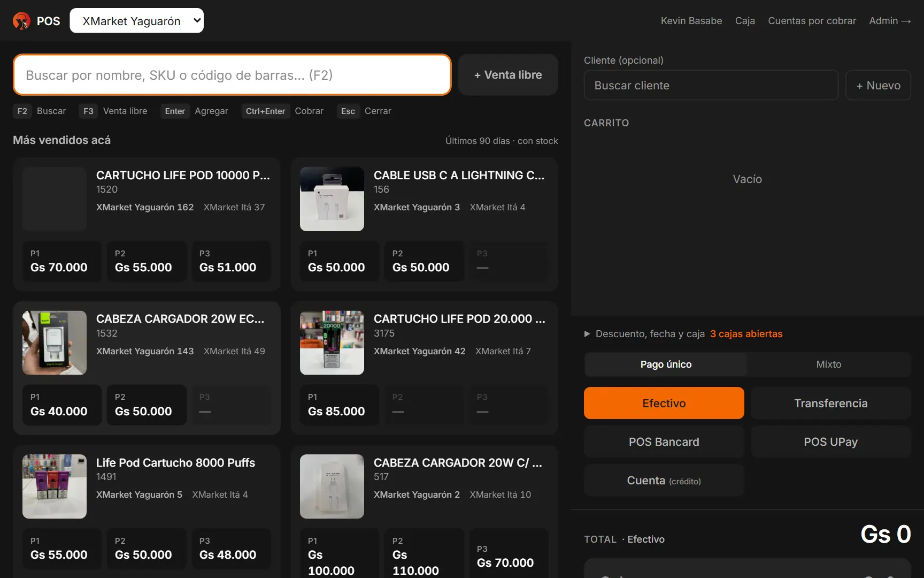Add Cartucho Life Pod 10000 at P1 Gs 70.000
924x578 pixels.
[x=62, y=261]
